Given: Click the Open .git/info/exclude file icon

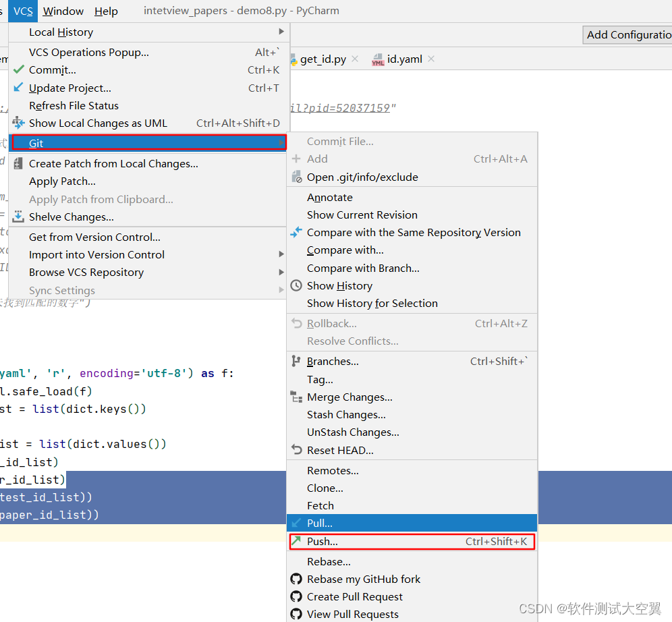Looking at the screenshot, I should (297, 177).
